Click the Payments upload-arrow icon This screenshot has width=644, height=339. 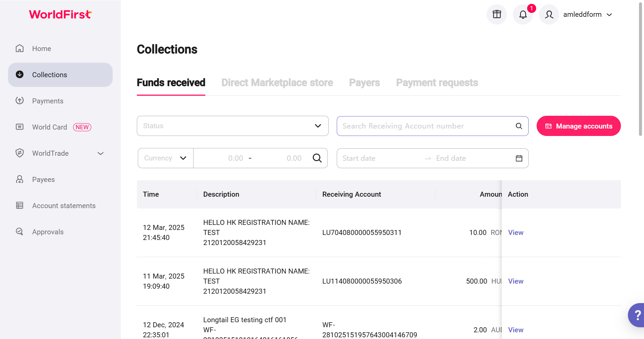point(20,101)
